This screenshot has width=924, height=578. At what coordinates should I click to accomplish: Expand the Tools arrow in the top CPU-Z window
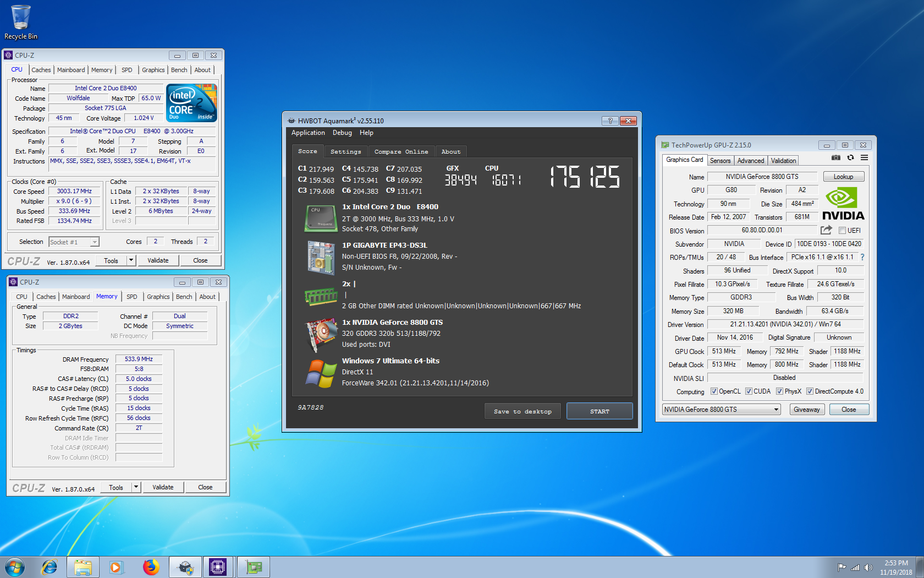tap(131, 260)
